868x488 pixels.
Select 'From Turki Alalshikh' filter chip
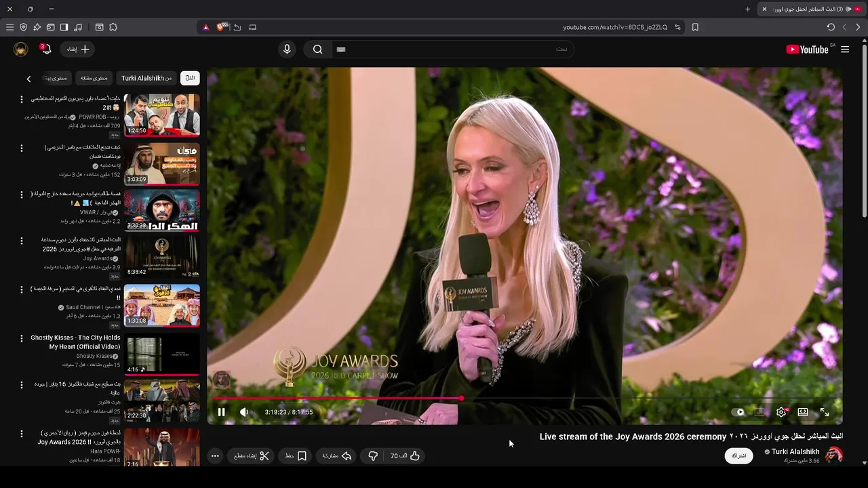(x=146, y=78)
